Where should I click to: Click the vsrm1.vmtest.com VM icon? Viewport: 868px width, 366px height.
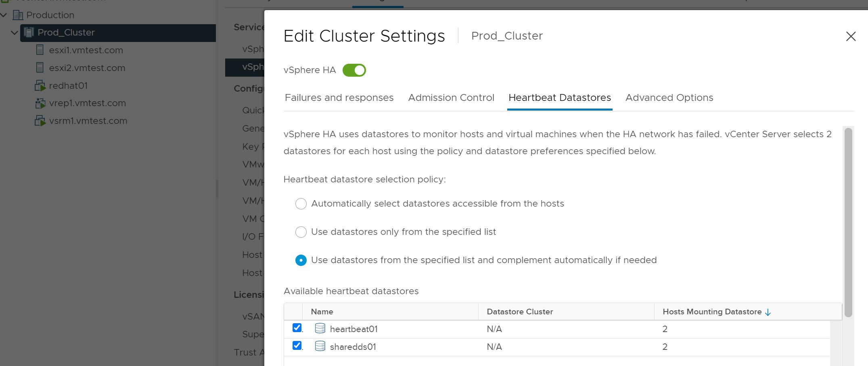pos(40,121)
